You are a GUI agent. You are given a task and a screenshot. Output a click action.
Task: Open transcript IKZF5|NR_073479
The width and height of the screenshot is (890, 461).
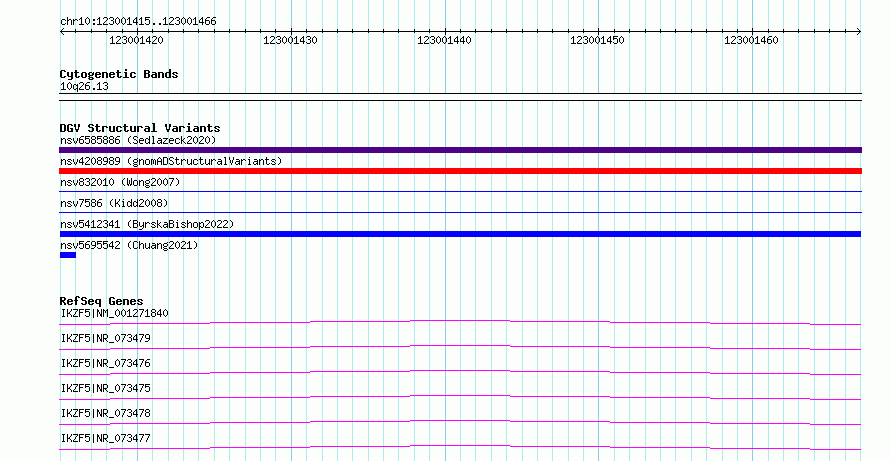tap(106, 338)
